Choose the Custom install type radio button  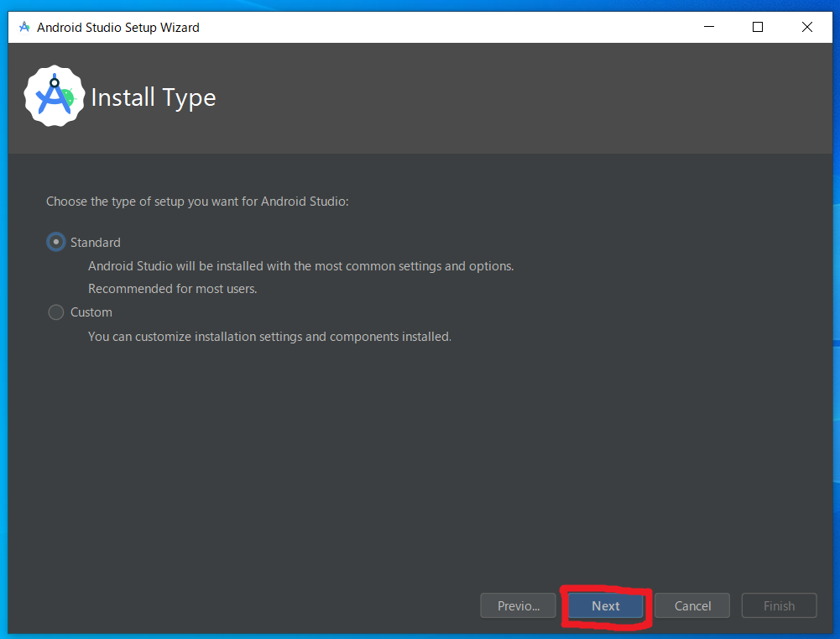point(56,312)
